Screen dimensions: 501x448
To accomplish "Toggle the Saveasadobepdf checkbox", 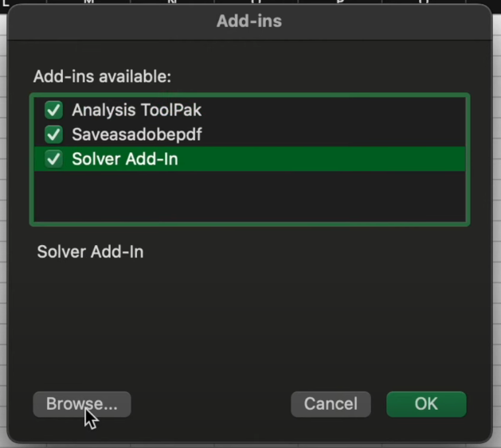I will click(54, 134).
